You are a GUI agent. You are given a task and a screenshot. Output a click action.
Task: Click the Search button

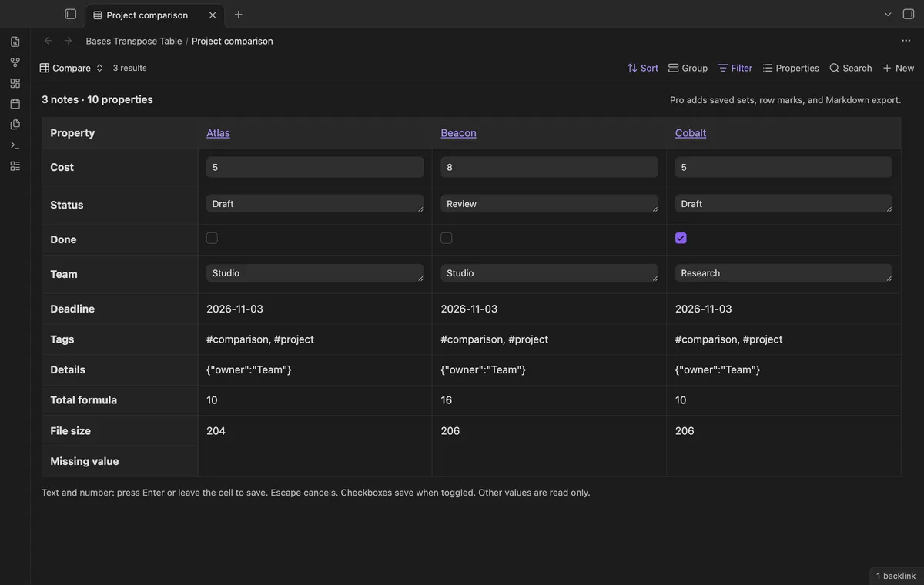click(850, 68)
